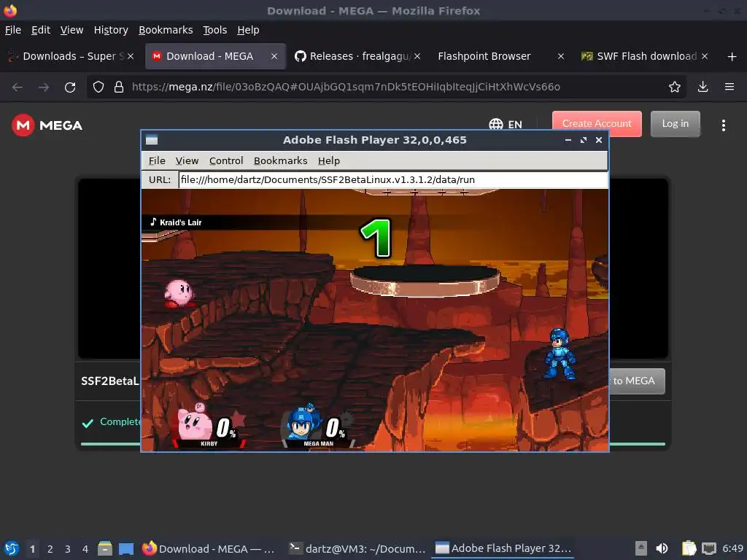Image resolution: width=747 pixels, height=560 pixels.
Task: Open the network status tray icon
Action: tap(709, 548)
